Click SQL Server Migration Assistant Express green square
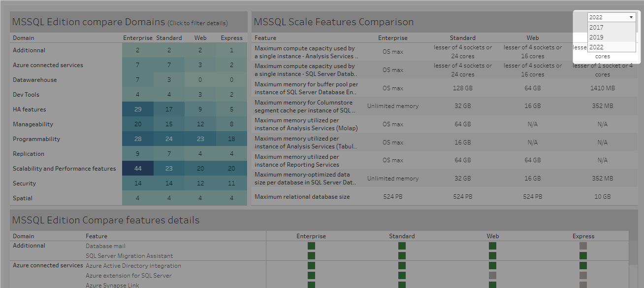 click(x=583, y=255)
